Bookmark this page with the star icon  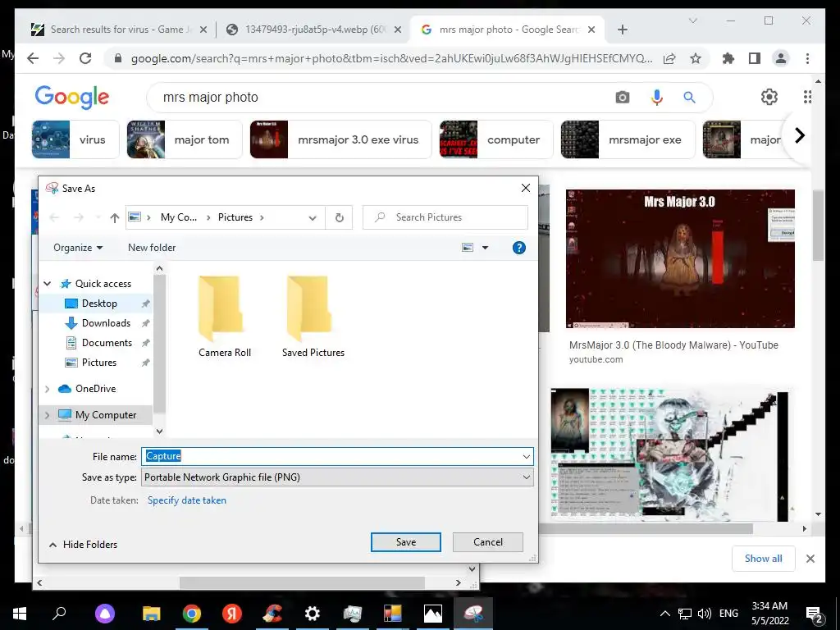696,58
